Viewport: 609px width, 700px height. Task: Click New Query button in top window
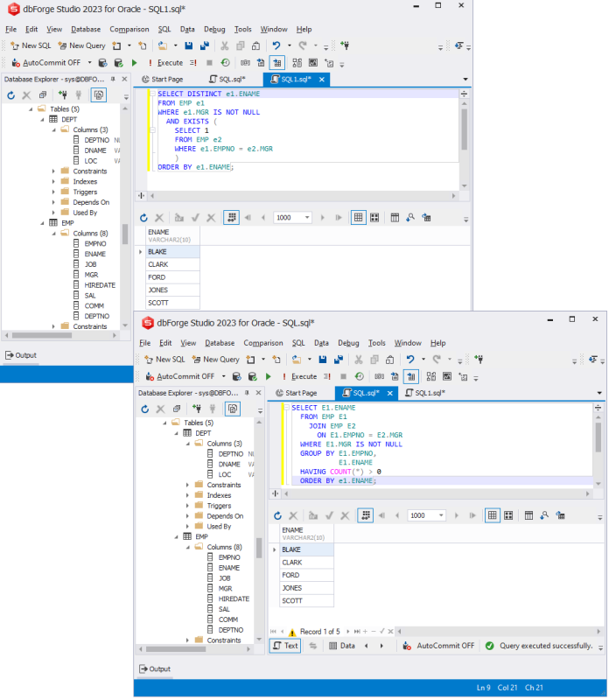(82, 45)
